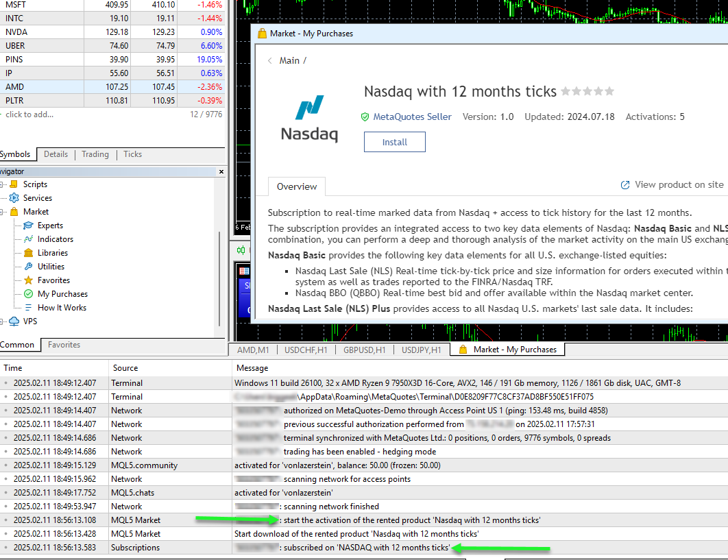This screenshot has width=728, height=560.
Task: Click the external link icon near View product
Action: [x=625, y=185]
